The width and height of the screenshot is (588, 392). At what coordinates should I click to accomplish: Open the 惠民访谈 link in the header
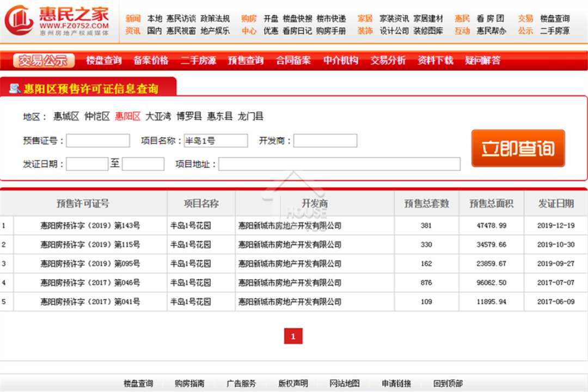point(181,19)
